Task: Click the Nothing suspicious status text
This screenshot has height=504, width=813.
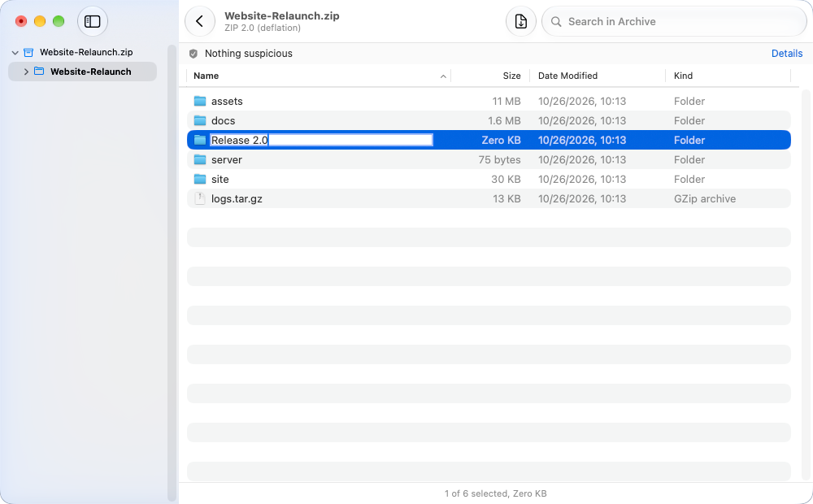Action: point(248,54)
